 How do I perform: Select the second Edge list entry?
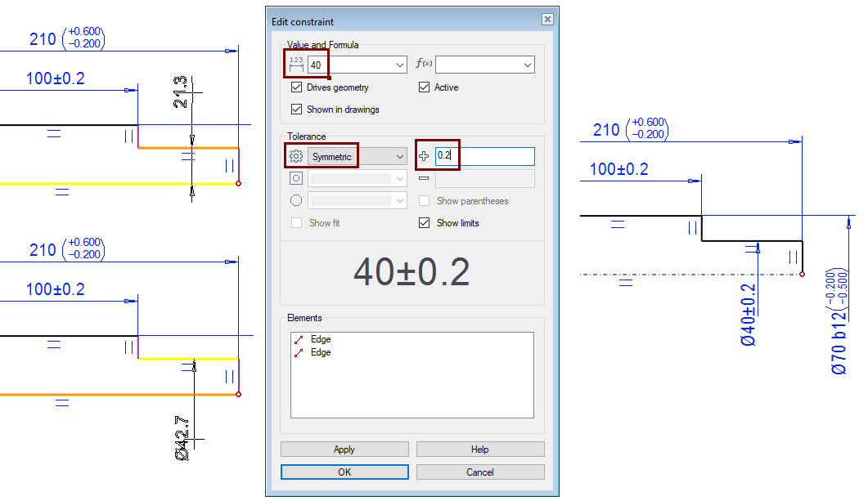(x=321, y=352)
